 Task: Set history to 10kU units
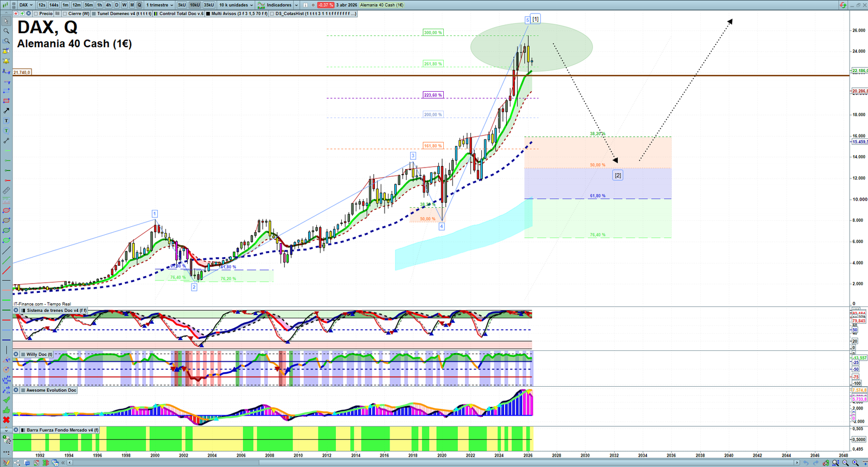(x=195, y=5)
